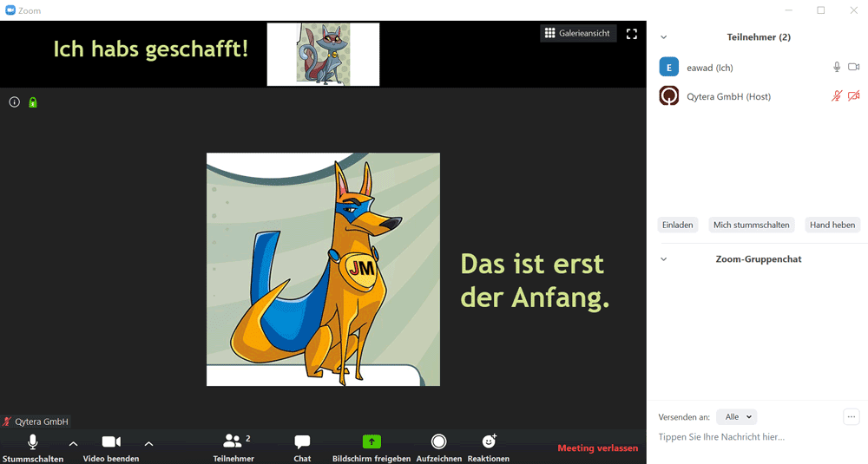The width and height of the screenshot is (868, 464).
Task: Expand video options arrow next to Video beenden
Action: point(148,443)
